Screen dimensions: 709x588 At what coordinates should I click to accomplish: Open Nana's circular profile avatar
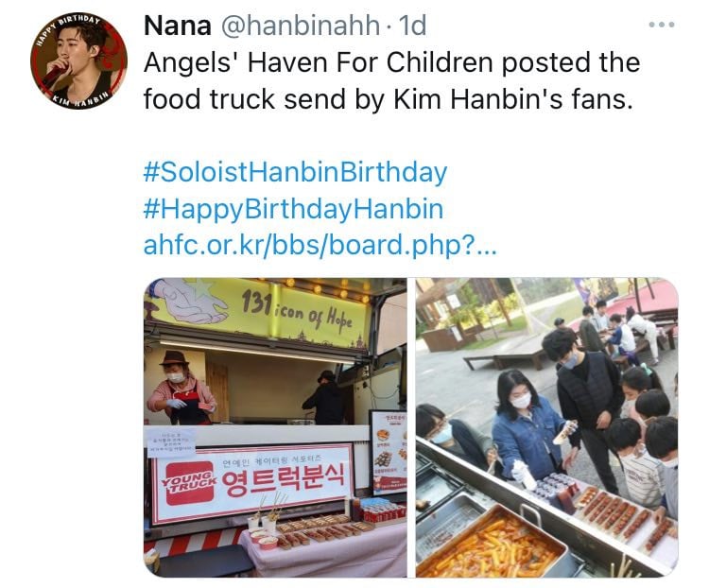point(78,61)
